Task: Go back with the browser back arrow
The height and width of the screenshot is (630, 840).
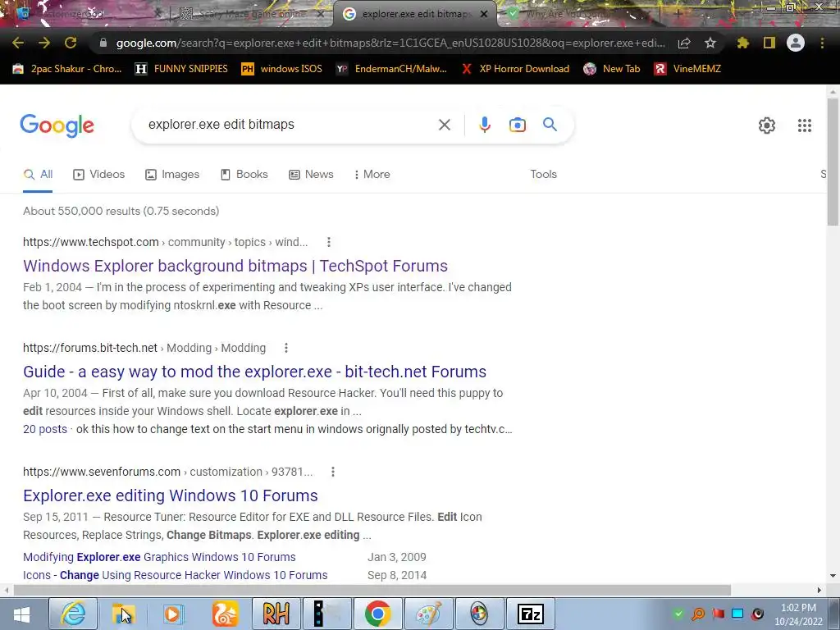Action: (x=18, y=43)
